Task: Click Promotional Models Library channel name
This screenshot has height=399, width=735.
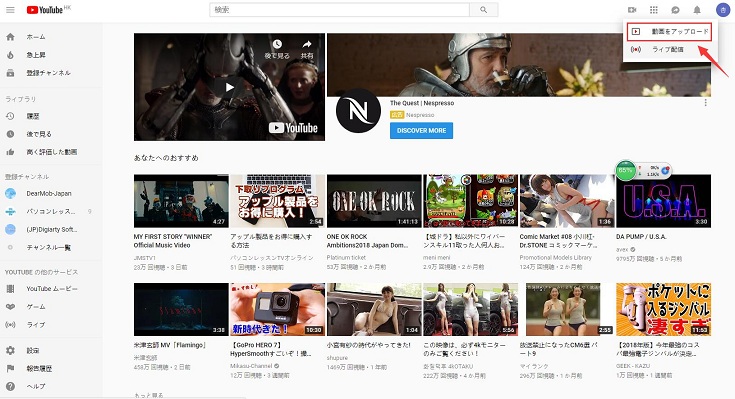Action: click(x=555, y=257)
